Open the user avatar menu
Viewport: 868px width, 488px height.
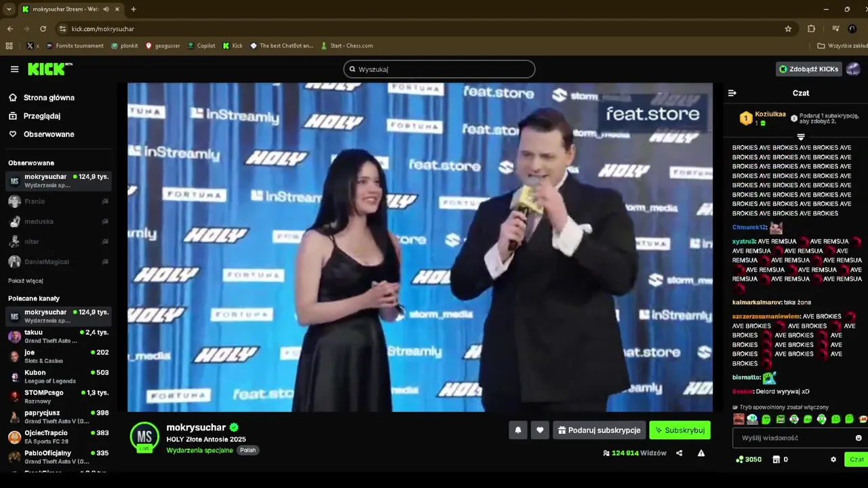click(x=853, y=69)
